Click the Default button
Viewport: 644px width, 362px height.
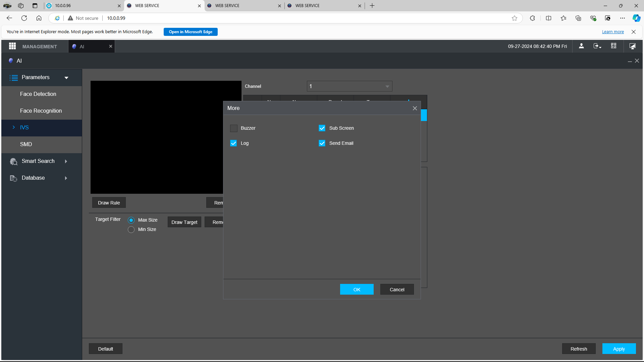tap(106, 349)
